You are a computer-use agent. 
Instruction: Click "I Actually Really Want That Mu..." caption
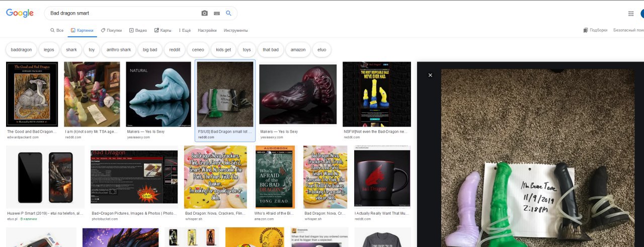click(x=382, y=214)
